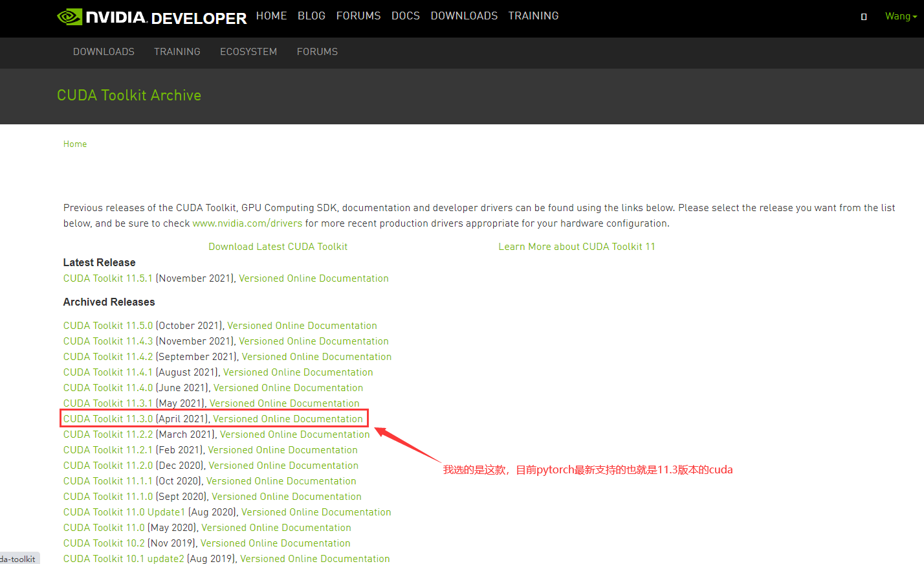924x564 pixels.
Task: Open Versioned Online Documentation for 11.2.0
Action: pyautogui.click(x=283, y=466)
